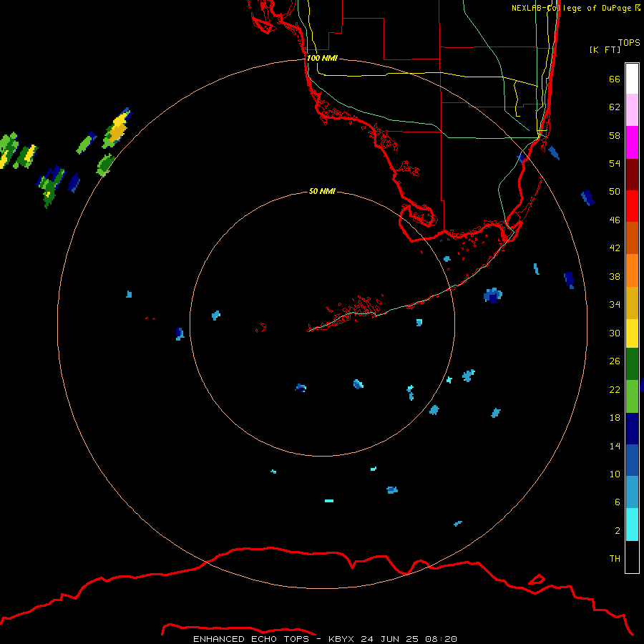Select the dark green legend color block
644x644 pixels.
click(632, 364)
